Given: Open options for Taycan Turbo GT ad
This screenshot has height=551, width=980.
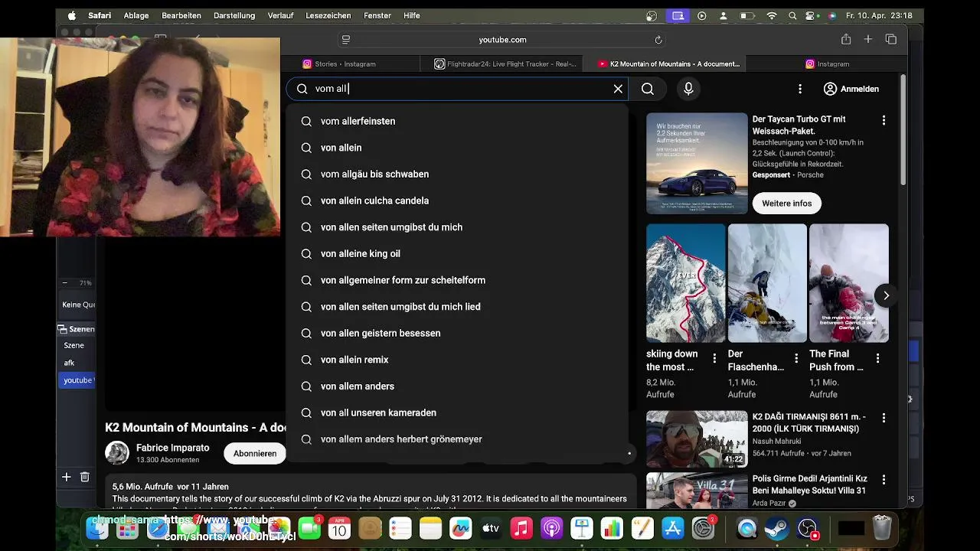Looking at the screenshot, I should 884,120.
